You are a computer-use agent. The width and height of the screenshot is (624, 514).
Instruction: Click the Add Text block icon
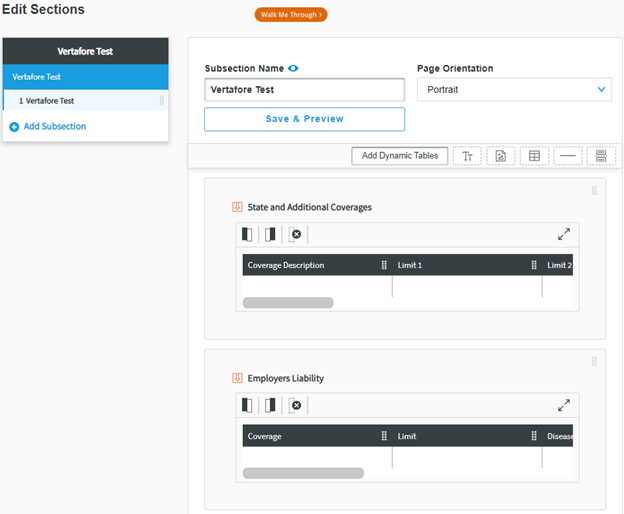click(x=467, y=156)
